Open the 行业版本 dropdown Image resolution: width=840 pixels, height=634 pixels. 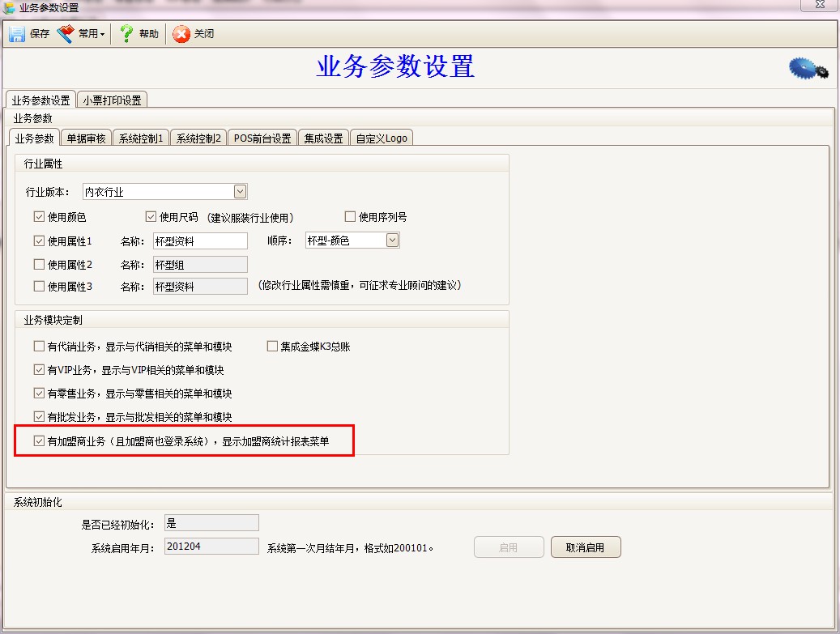pyautogui.click(x=239, y=190)
